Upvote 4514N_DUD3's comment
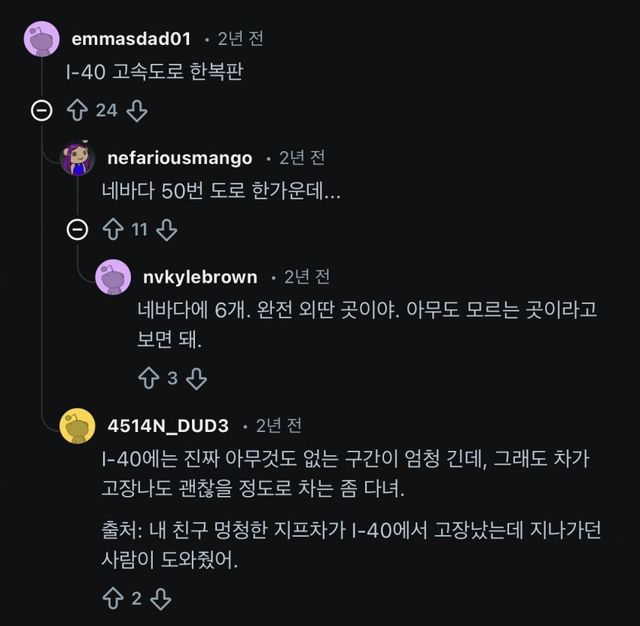 coord(112,598)
